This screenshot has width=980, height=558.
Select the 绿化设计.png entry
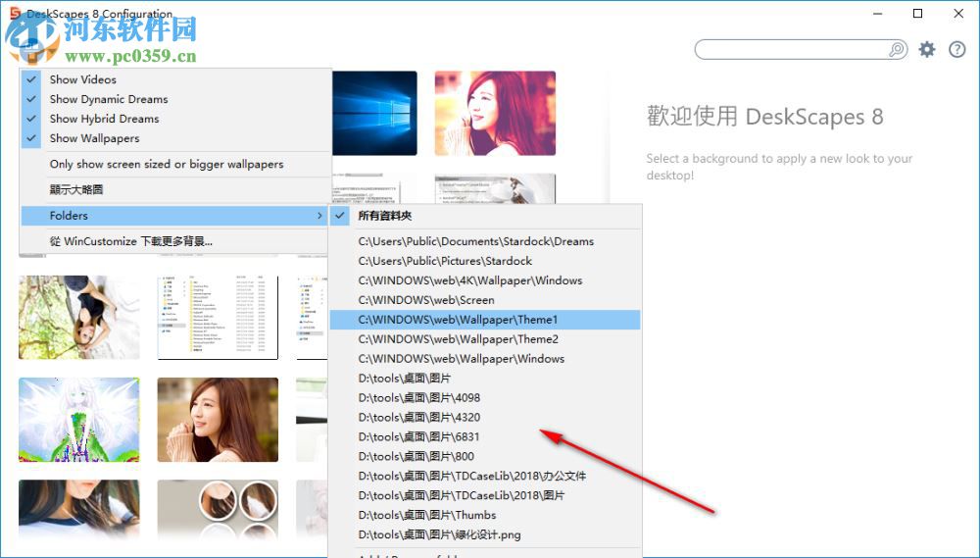tap(485, 534)
